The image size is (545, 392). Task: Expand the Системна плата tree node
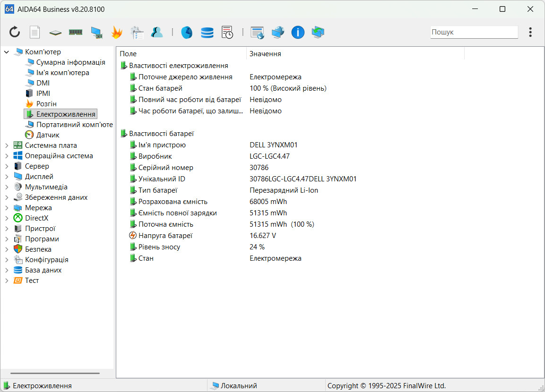click(7, 145)
